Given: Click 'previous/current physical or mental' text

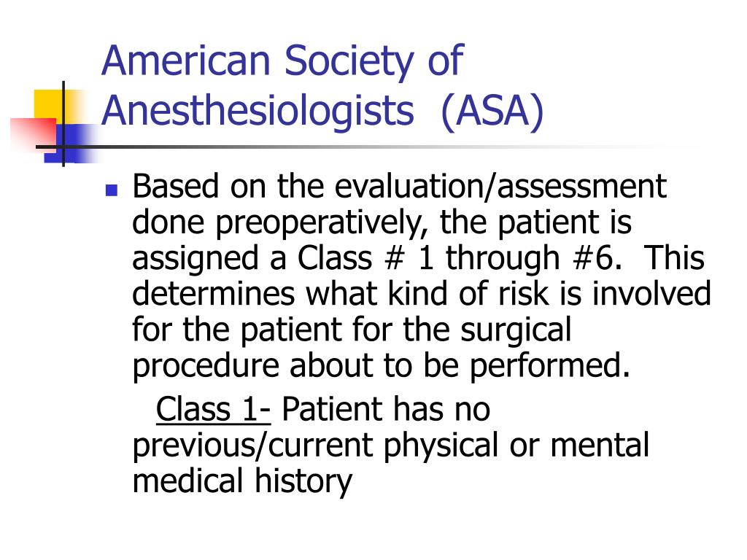Looking at the screenshot, I should click(x=391, y=446).
